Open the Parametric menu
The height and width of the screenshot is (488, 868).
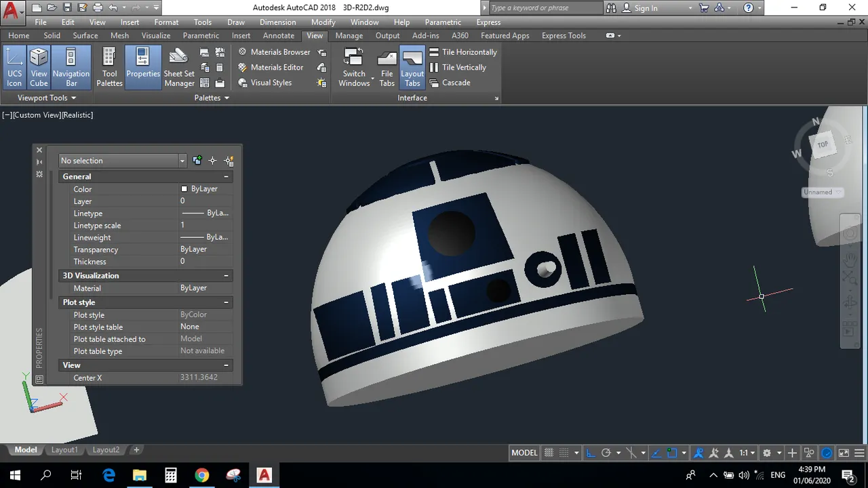[x=443, y=22]
